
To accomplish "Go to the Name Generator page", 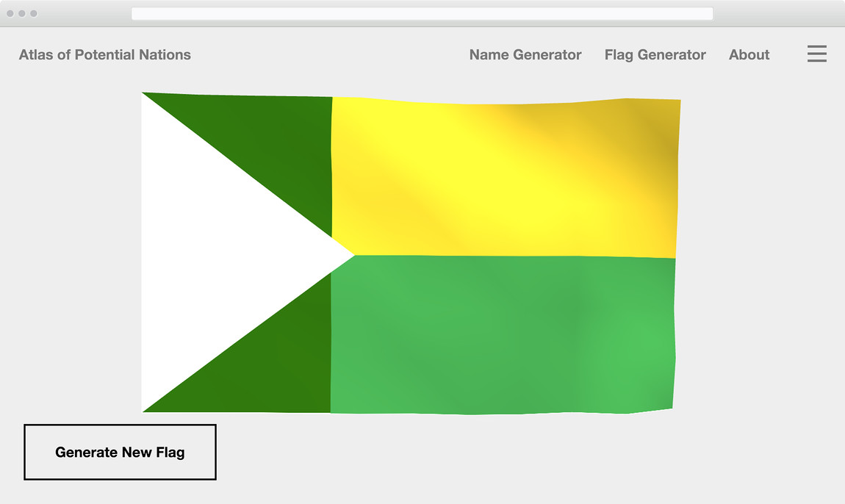I will 525,54.
